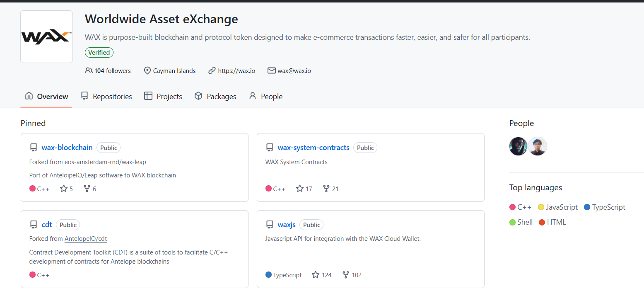The height and width of the screenshot is (303, 644).
Task: Click the fork icon on the wax-blockchain card
Action: (87, 189)
